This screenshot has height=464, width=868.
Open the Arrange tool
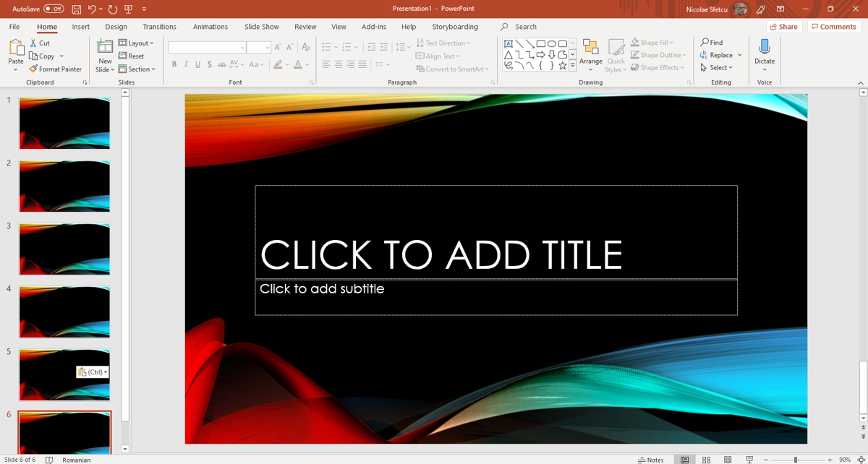(x=591, y=54)
